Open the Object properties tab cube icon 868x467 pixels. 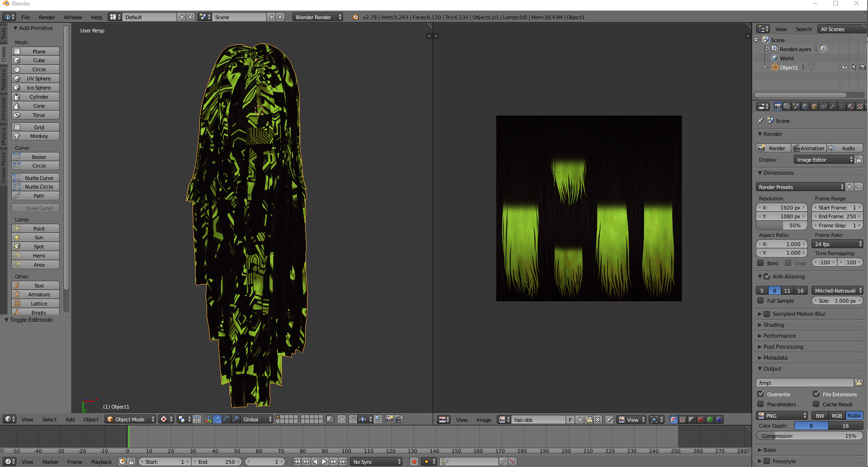point(814,106)
